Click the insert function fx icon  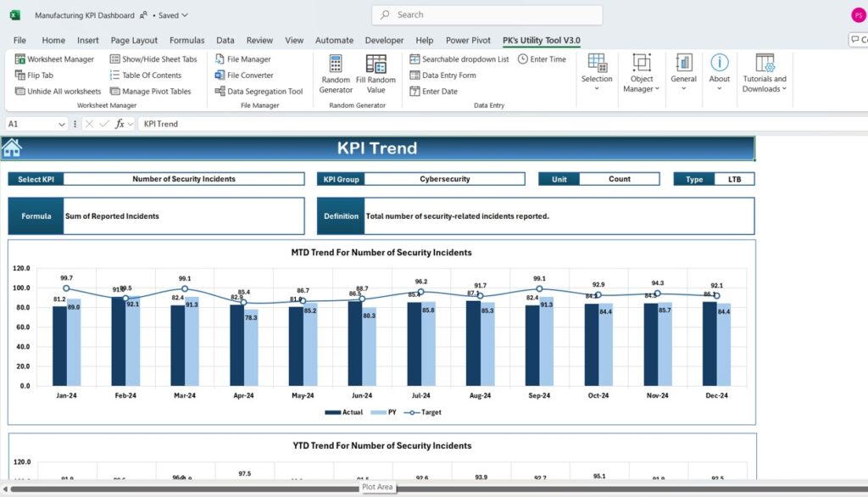(x=120, y=124)
